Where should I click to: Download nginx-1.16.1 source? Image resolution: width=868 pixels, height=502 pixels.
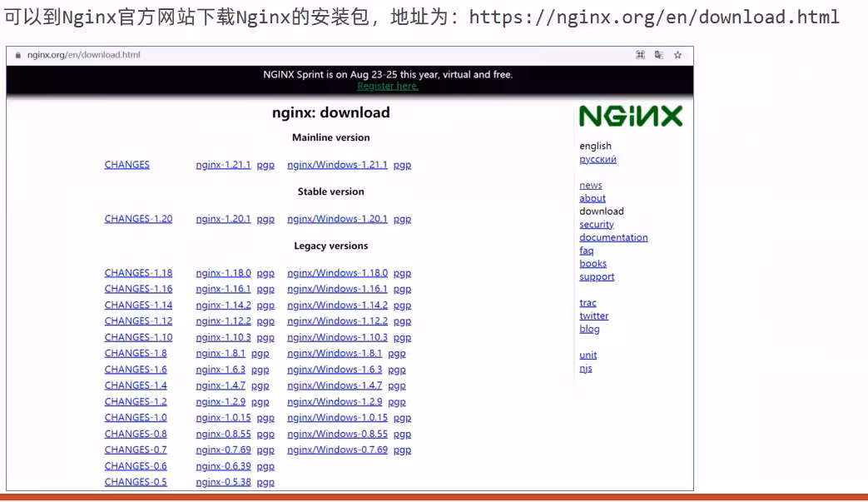(x=223, y=289)
